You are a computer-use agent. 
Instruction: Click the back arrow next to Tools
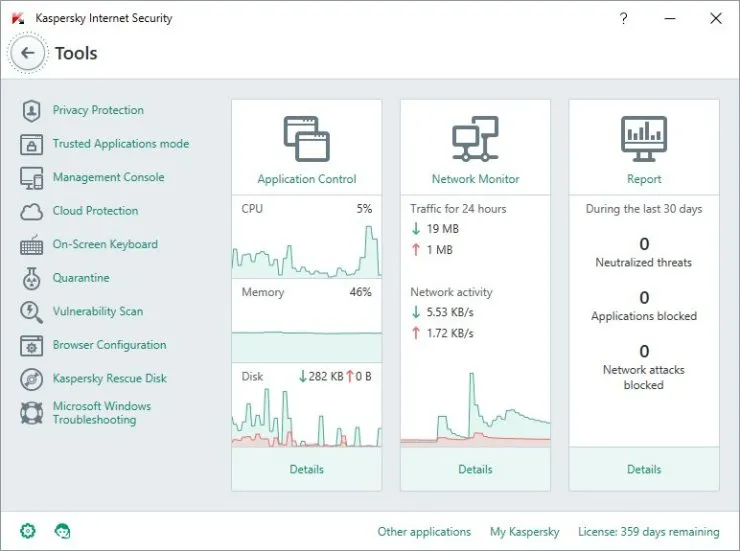pos(28,53)
